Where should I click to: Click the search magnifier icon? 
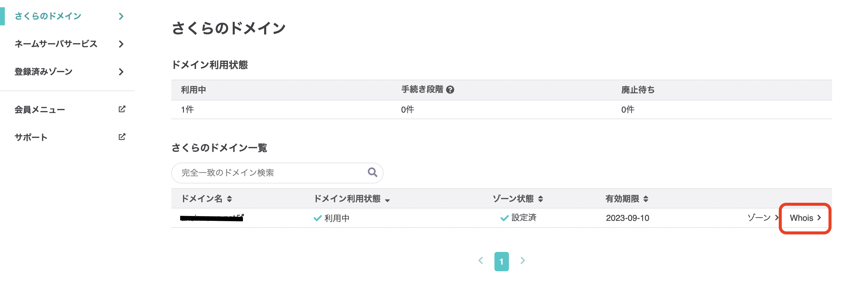click(372, 172)
